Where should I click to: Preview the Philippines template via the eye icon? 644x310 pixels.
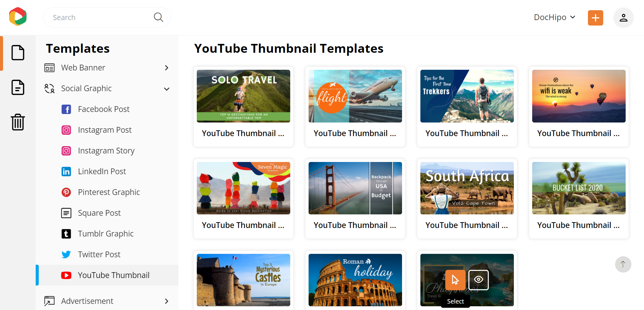(478, 280)
